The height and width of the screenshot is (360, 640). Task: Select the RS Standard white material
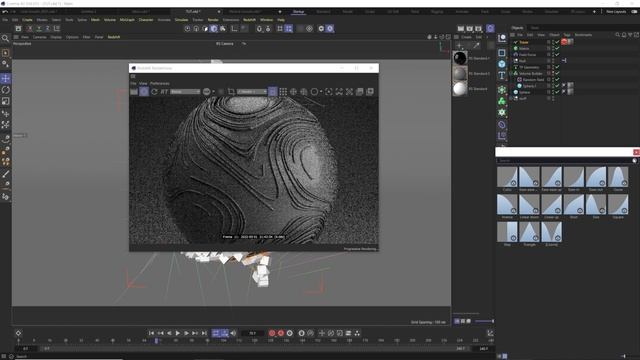[460, 89]
